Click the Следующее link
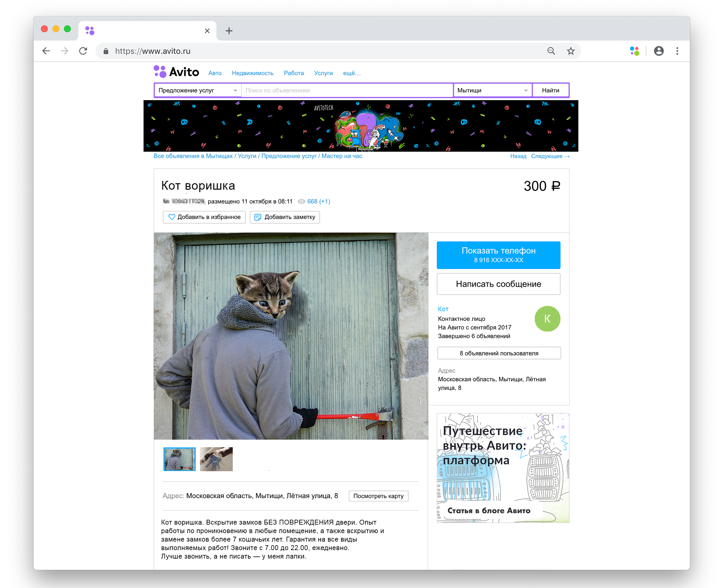The width and height of the screenshot is (721, 588). point(550,156)
